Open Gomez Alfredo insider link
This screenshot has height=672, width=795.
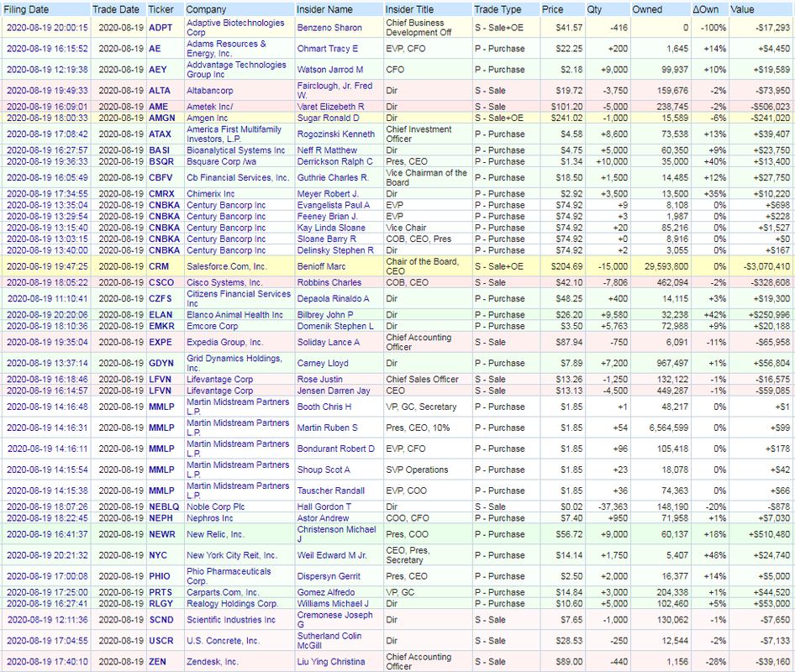[325, 592]
